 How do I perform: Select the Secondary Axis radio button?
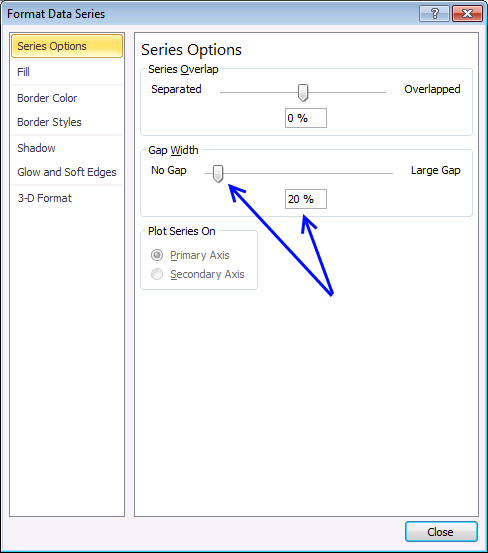point(157,274)
